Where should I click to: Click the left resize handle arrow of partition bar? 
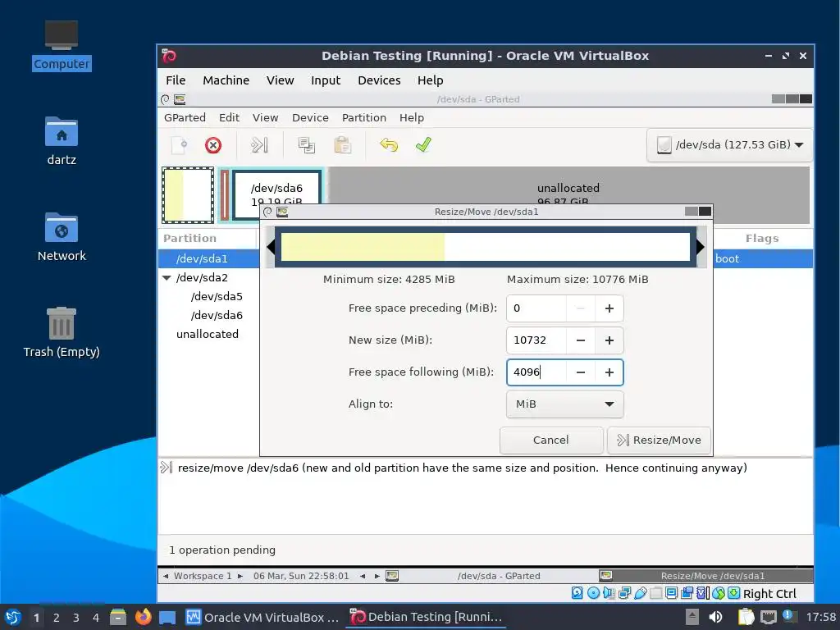click(271, 246)
